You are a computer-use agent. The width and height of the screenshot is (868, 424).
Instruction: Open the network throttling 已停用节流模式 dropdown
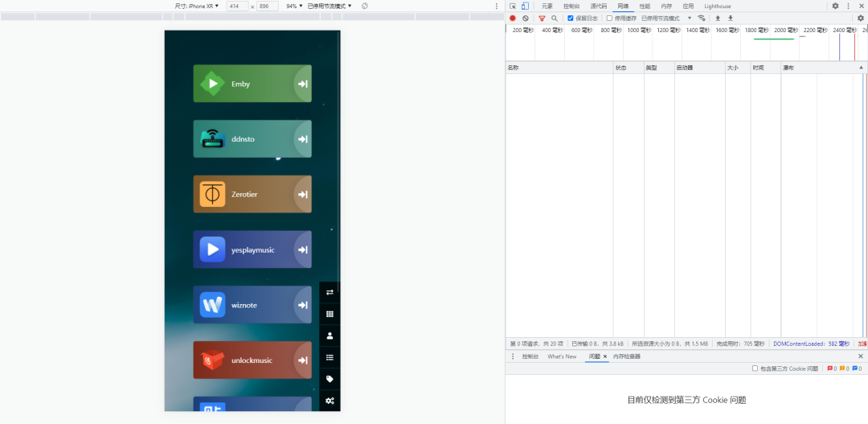[666, 19]
